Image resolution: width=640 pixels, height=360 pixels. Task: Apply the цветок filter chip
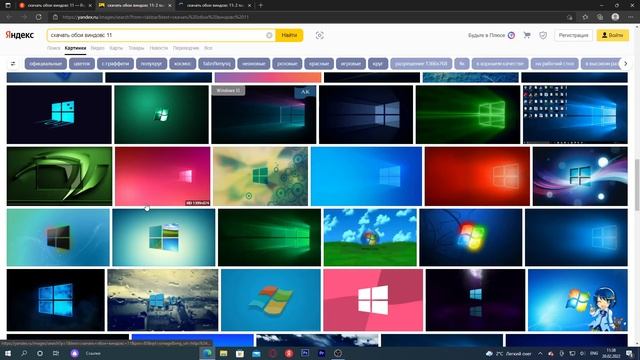(x=82, y=64)
